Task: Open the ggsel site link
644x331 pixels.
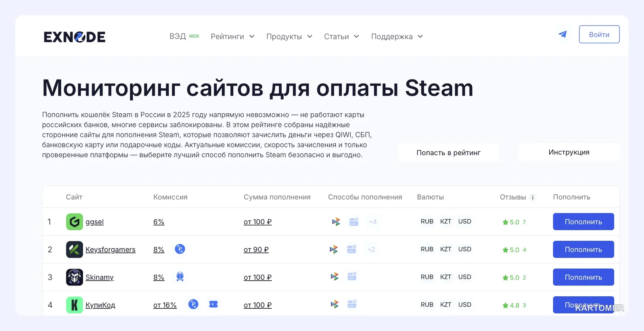Action: pos(94,222)
